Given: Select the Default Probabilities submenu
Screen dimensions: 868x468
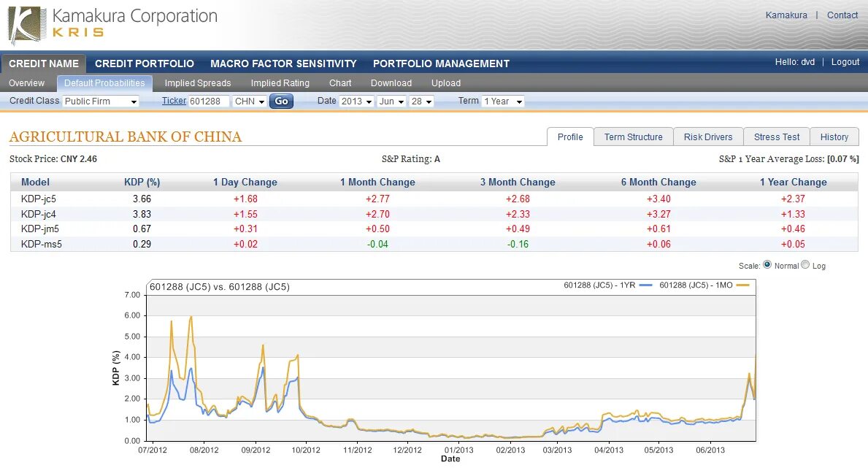Looking at the screenshot, I should pyautogui.click(x=104, y=83).
